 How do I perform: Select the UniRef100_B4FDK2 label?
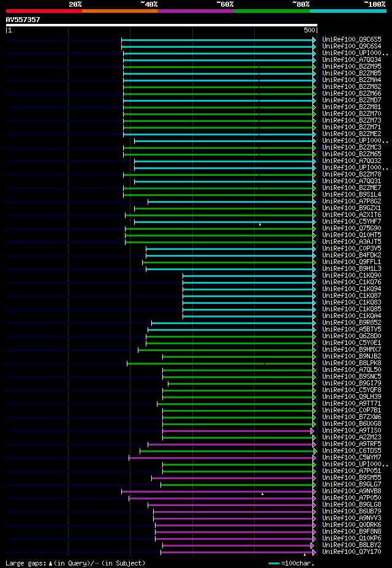pyautogui.click(x=352, y=256)
